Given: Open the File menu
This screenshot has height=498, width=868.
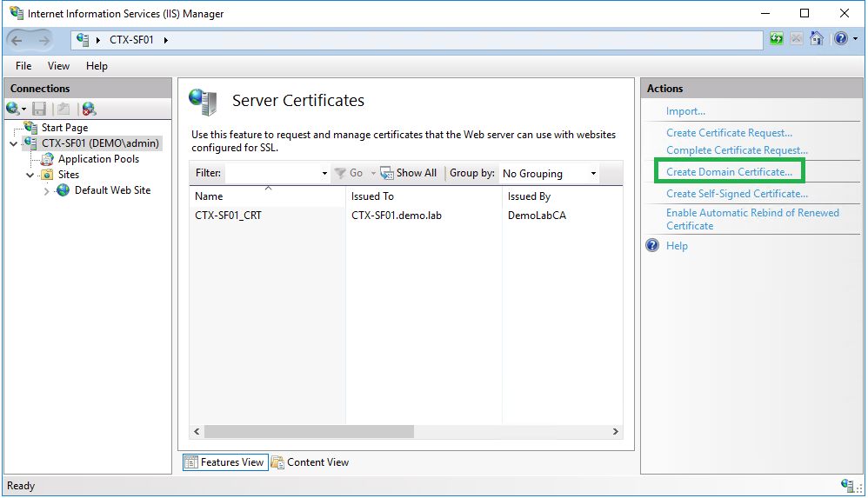Looking at the screenshot, I should point(23,66).
